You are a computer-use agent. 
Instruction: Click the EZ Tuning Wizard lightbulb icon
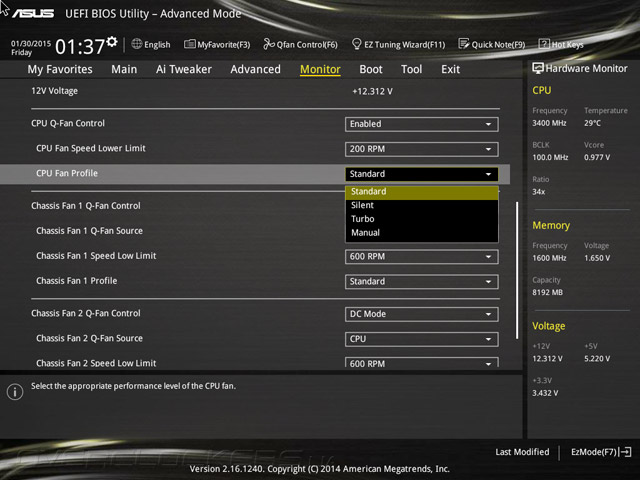[x=356, y=44]
